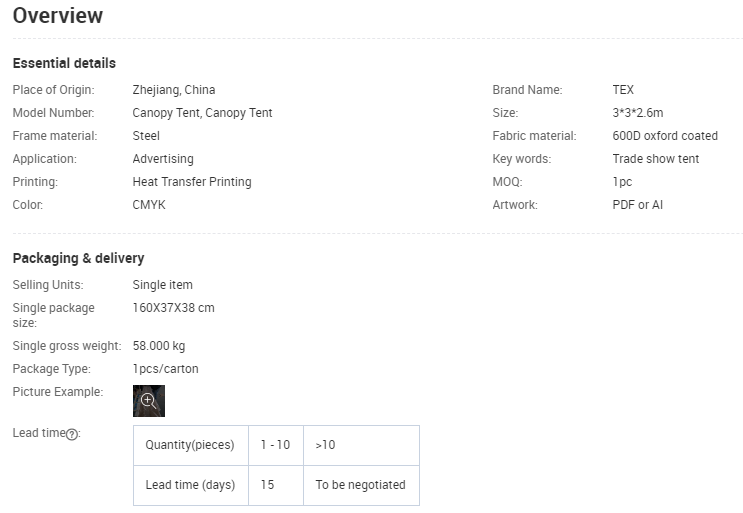Click the 160X37X38 cm package size value
743x513 pixels.
[x=173, y=308]
